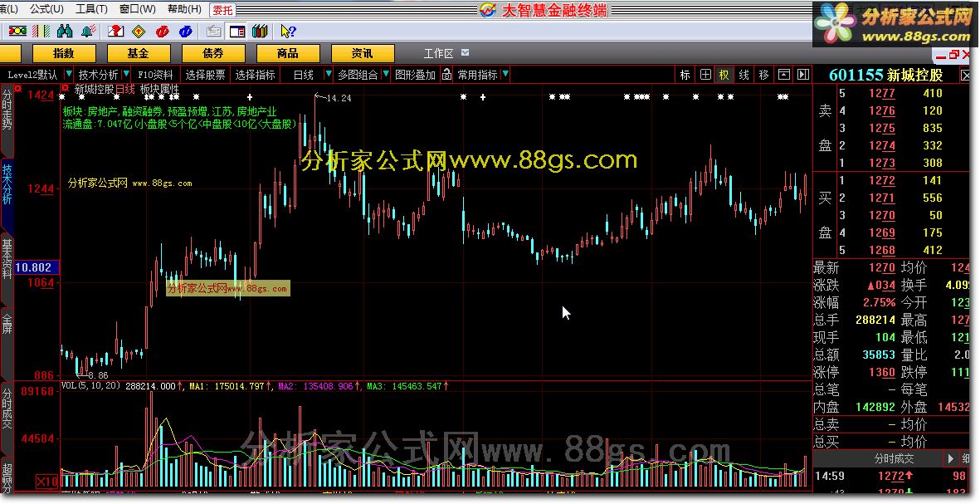Click the 选择指标 button
The width and height of the screenshot is (980, 504).
pos(255,75)
